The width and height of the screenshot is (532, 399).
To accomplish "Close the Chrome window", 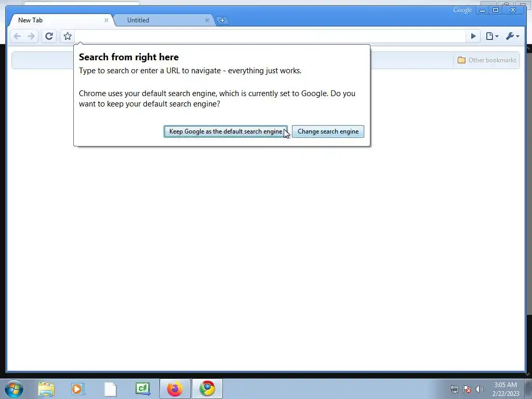I will tap(513, 10).
